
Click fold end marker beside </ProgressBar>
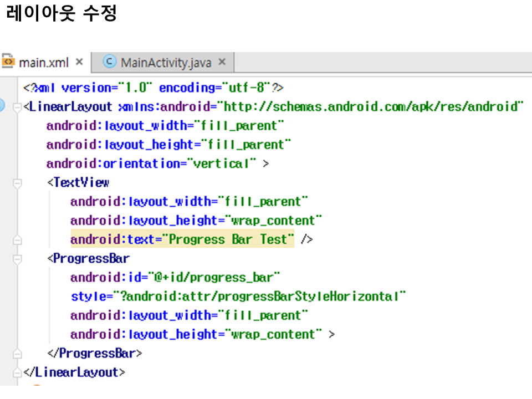[18, 353]
